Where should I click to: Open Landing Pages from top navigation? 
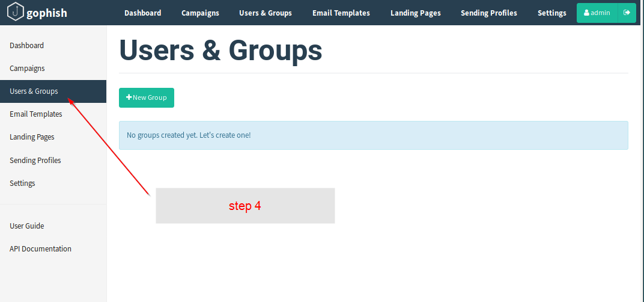[415, 13]
